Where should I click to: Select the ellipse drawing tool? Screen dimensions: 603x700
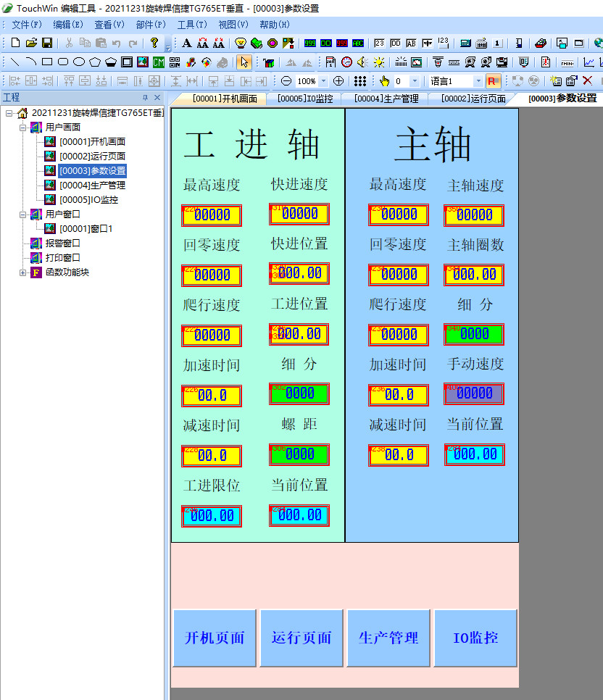79,62
